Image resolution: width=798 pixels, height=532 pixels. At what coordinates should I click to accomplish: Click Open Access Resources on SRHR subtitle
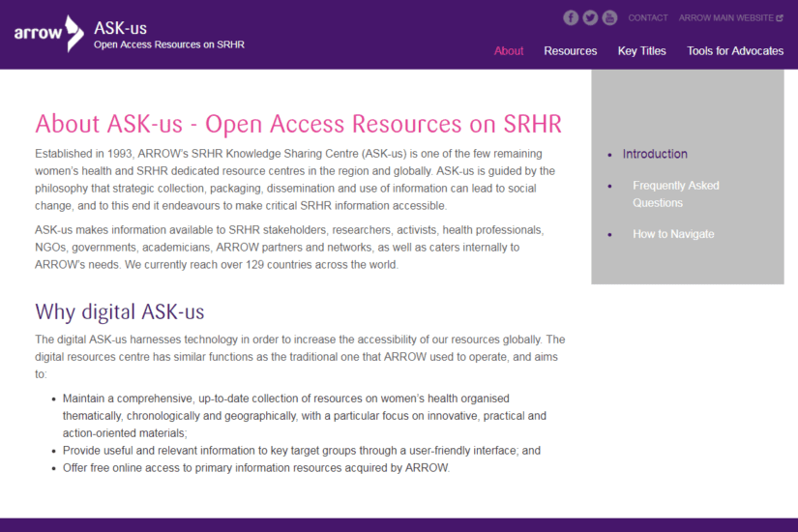tap(169, 44)
